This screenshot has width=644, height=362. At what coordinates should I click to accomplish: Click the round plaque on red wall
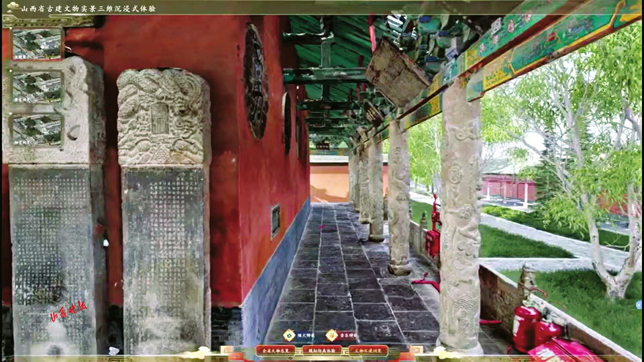point(256,82)
